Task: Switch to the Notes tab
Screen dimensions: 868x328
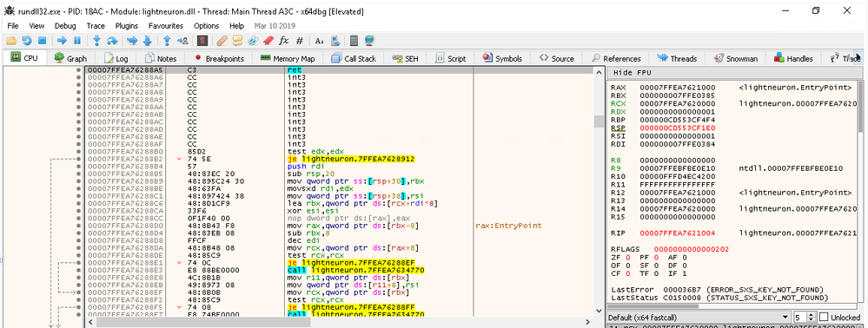Action: click(x=161, y=58)
